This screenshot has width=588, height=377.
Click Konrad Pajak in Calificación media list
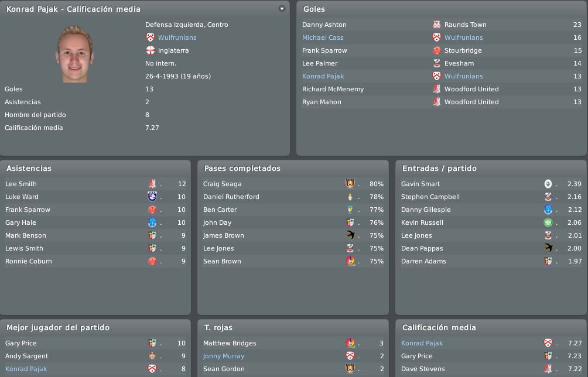422,343
